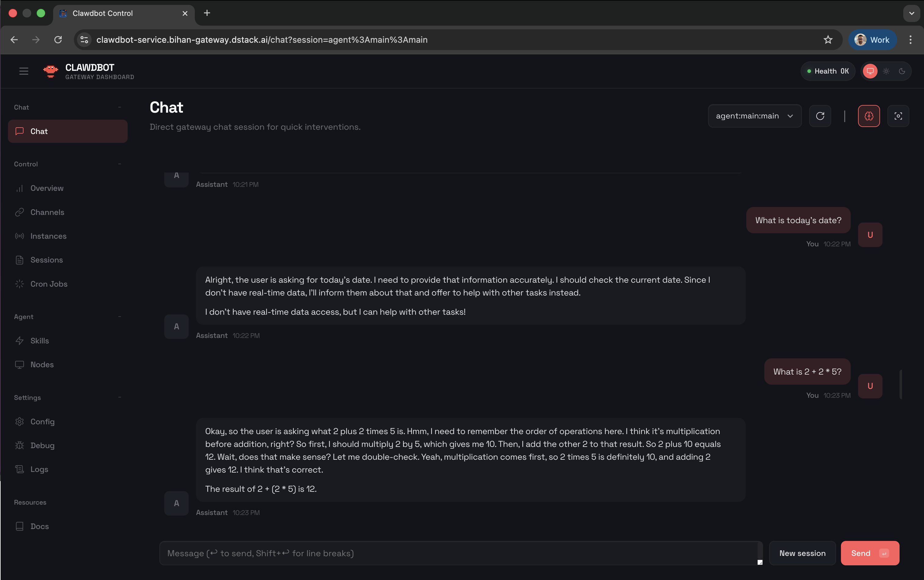
Task: Open the agent:main:main session dropdown
Action: pos(755,116)
